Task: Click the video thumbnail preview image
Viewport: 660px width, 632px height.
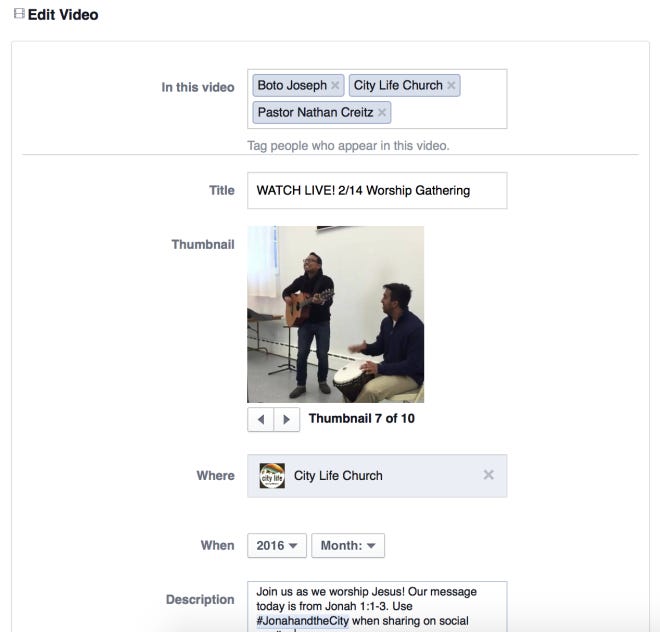Action: (335, 315)
